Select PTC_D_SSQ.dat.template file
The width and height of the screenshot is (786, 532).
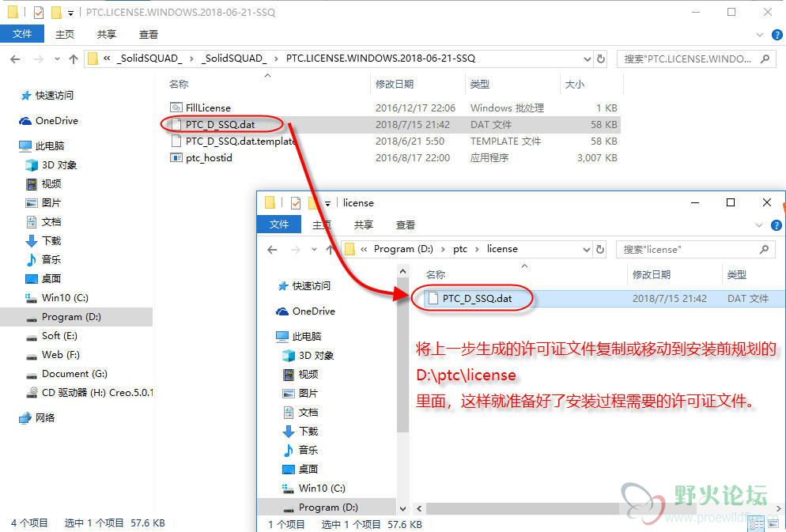pyautogui.click(x=233, y=141)
